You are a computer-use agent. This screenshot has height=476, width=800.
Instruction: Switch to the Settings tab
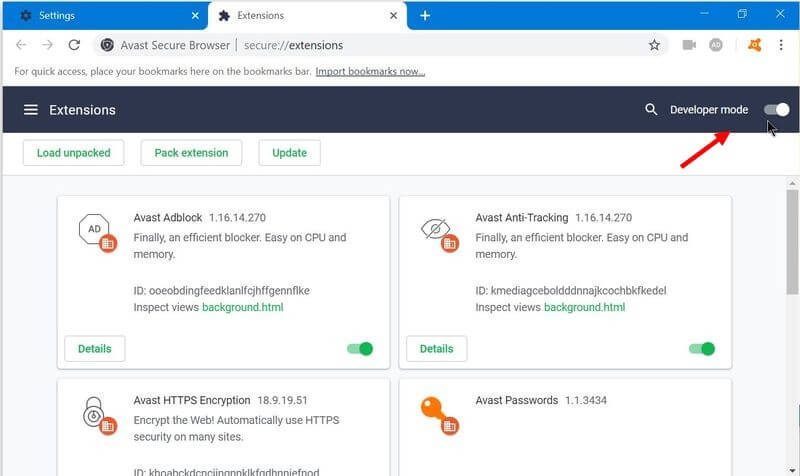106,16
